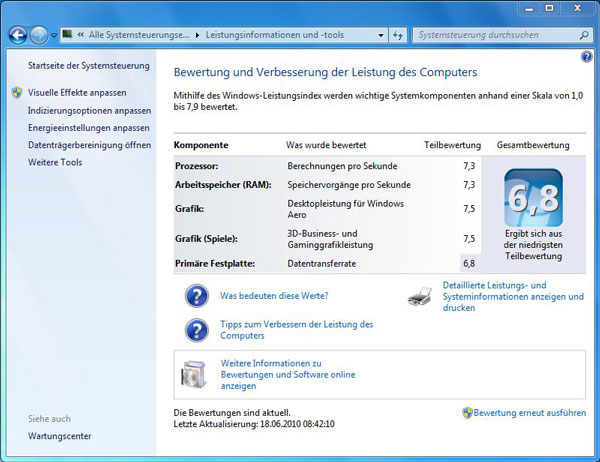Click the double chevron in address bar
Viewport: 600px width, 462px height.
coord(81,35)
